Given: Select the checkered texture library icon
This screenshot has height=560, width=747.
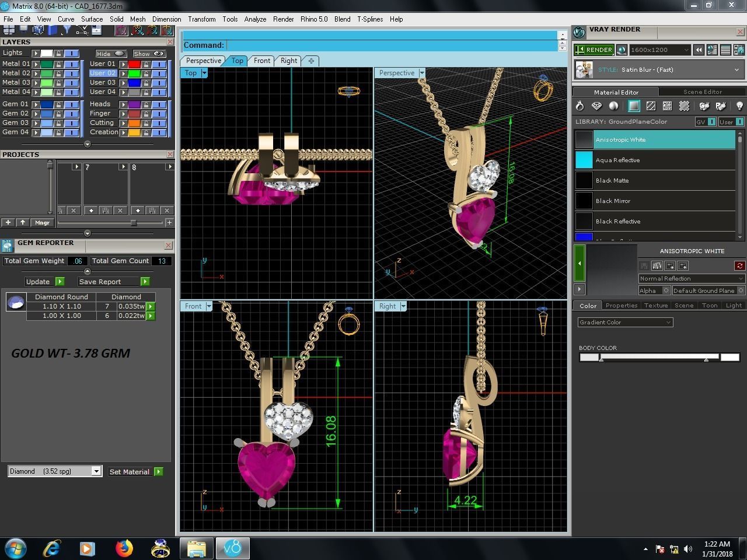Looking at the screenshot, I should [651, 106].
